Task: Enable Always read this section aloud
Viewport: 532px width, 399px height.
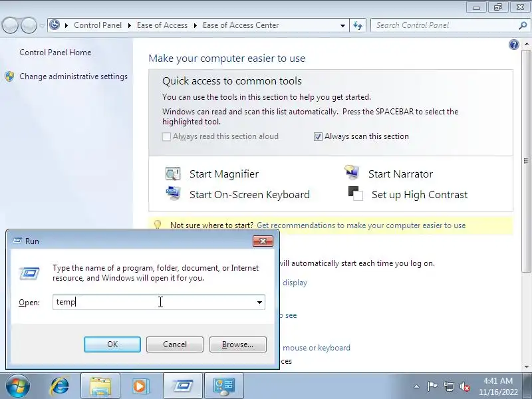Action: point(166,136)
